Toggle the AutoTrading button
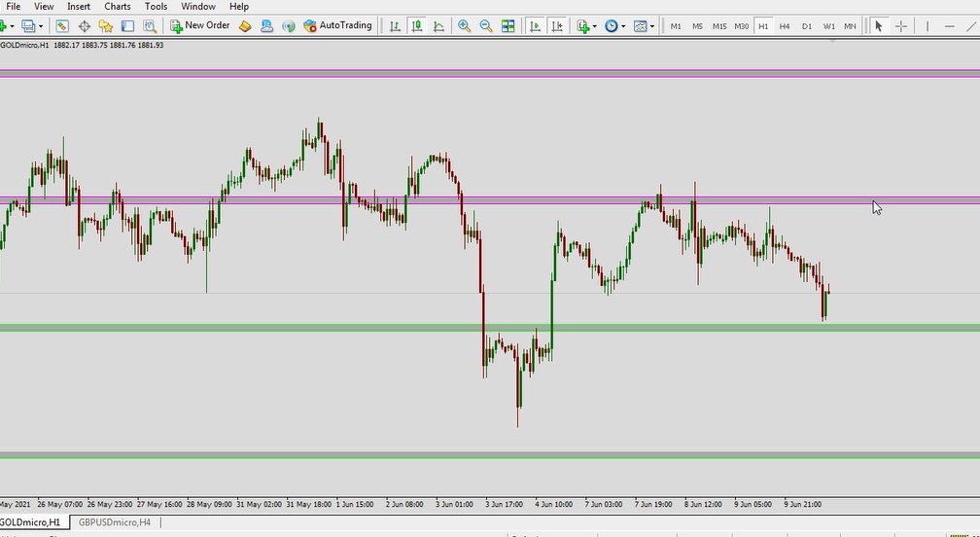Image resolution: width=980 pixels, height=537 pixels. point(337,25)
